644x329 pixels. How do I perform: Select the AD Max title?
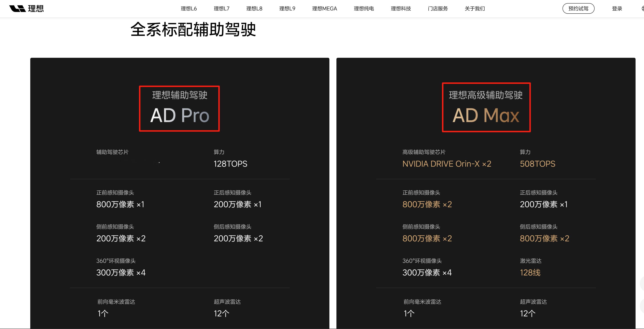coord(486,115)
